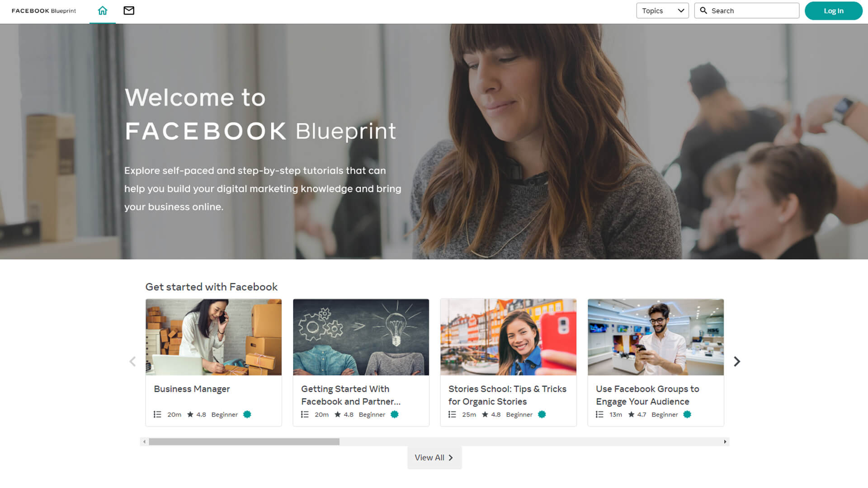
Task: Open the Home page icon
Action: (103, 10)
